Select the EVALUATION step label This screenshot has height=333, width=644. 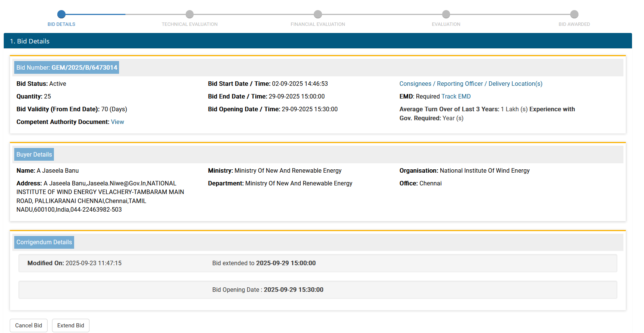click(x=446, y=24)
